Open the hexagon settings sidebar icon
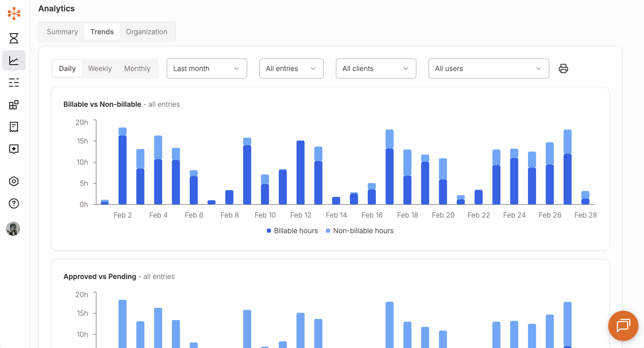The height and width of the screenshot is (348, 644). click(x=14, y=181)
